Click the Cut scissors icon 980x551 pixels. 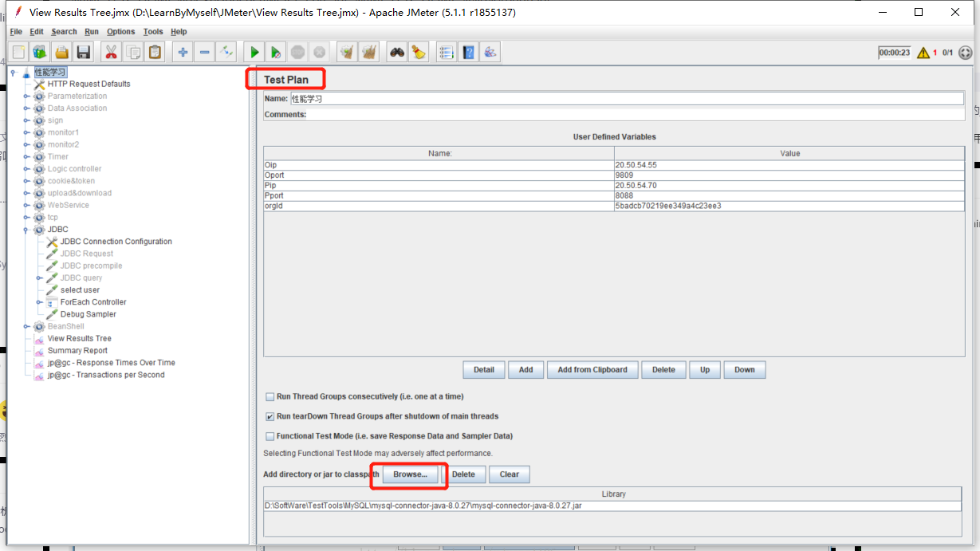pyautogui.click(x=111, y=53)
